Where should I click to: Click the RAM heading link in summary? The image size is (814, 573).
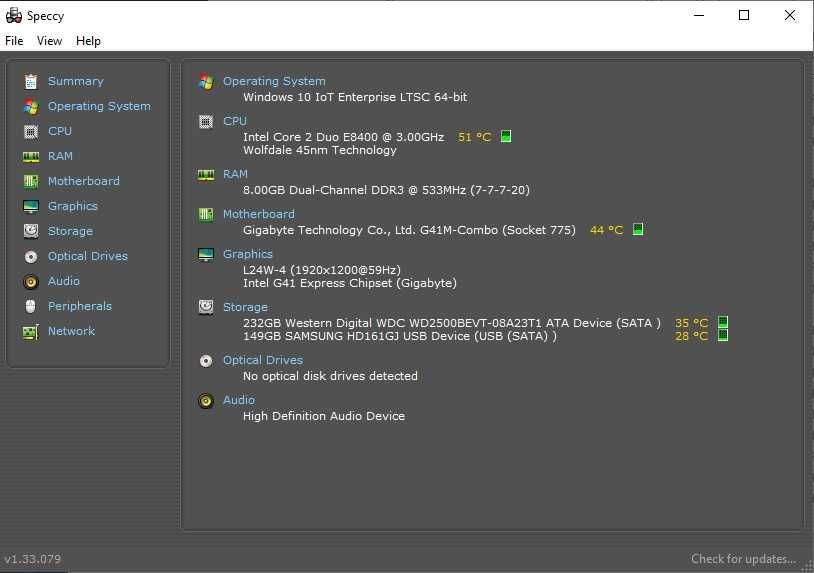235,174
